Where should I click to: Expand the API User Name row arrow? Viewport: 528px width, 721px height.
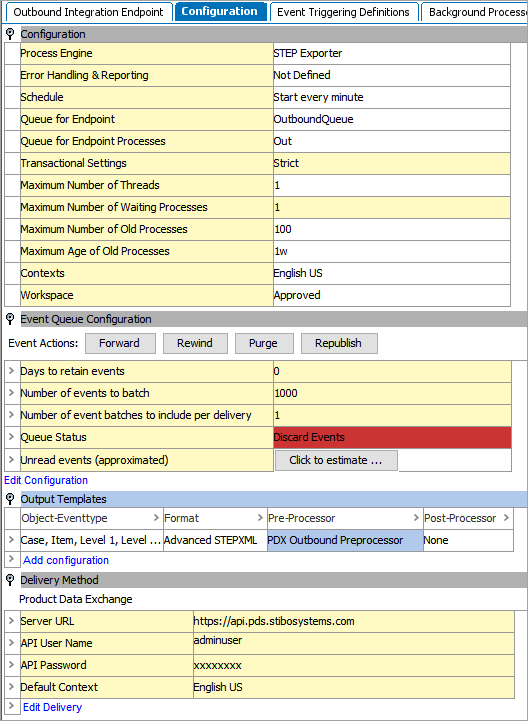point(11,643)
